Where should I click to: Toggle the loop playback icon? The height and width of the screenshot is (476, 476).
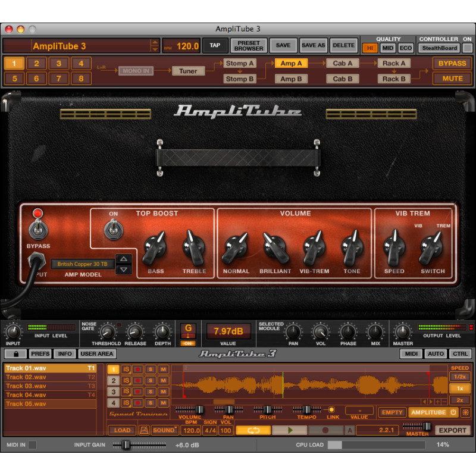[253, 430]
